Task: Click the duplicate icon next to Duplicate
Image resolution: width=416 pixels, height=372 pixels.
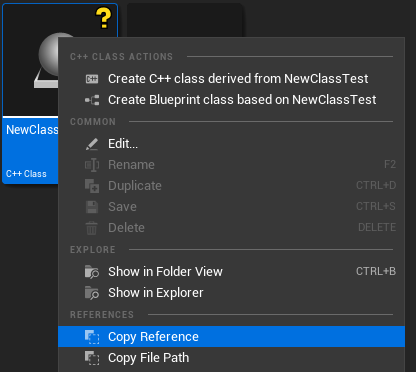Action: [92, 186]
